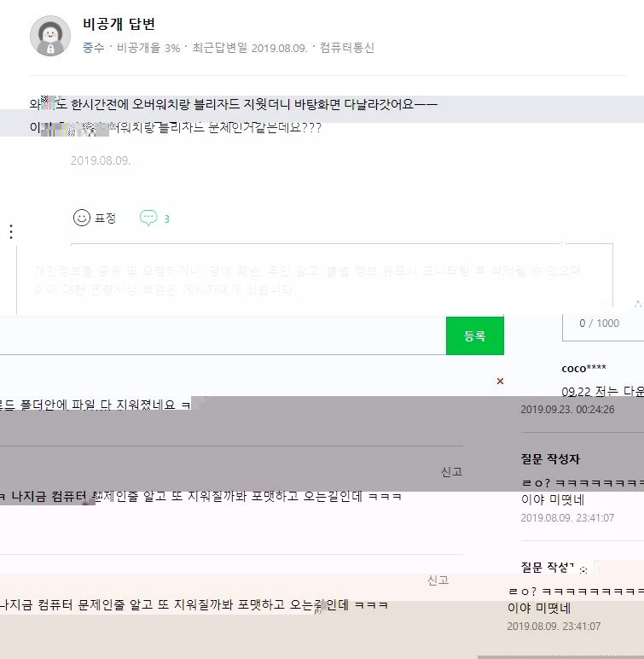
Task: Click the 2019.09.23. 00:24:26 comment timestamp
Action: point(567,410)
